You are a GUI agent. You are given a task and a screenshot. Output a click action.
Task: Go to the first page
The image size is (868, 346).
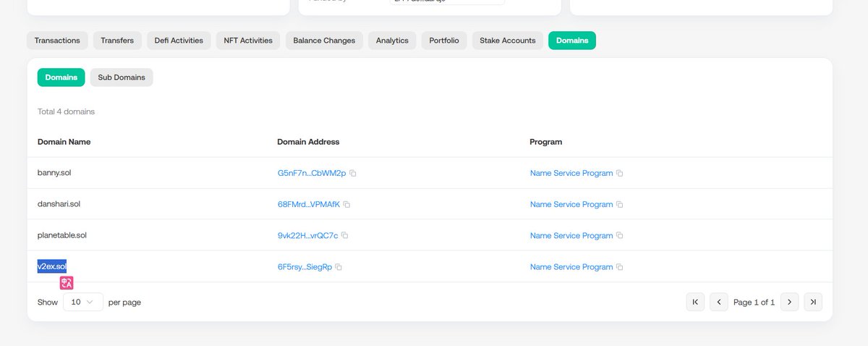coord(695,302)
